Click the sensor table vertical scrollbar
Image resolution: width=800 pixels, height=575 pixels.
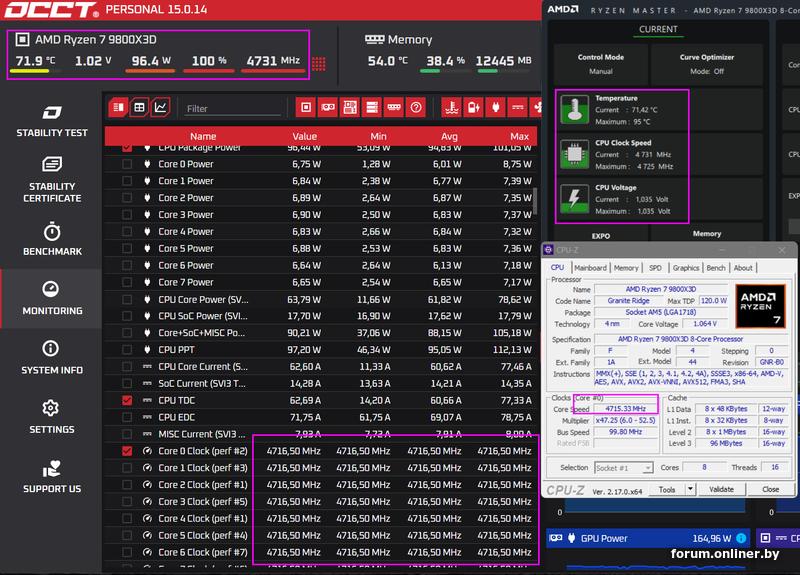[535, 201]
